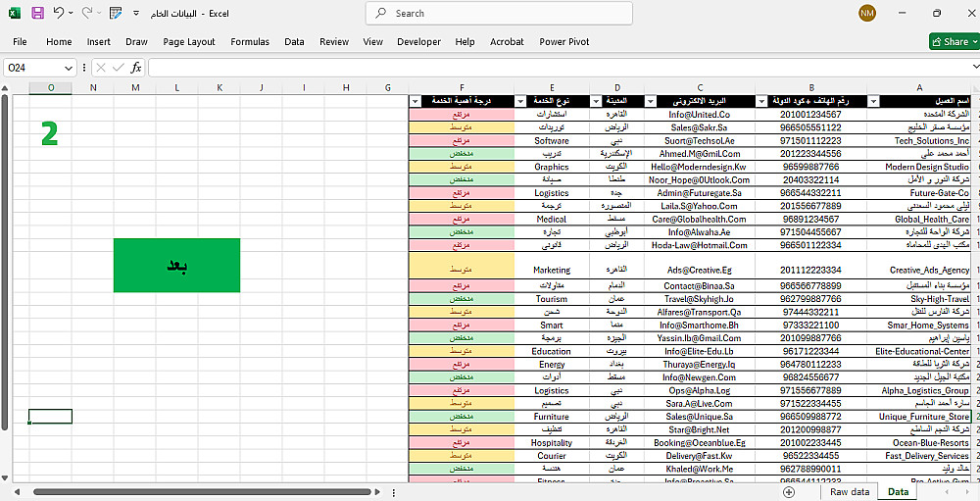Click the vertical scrollbar up arrow

6,88
